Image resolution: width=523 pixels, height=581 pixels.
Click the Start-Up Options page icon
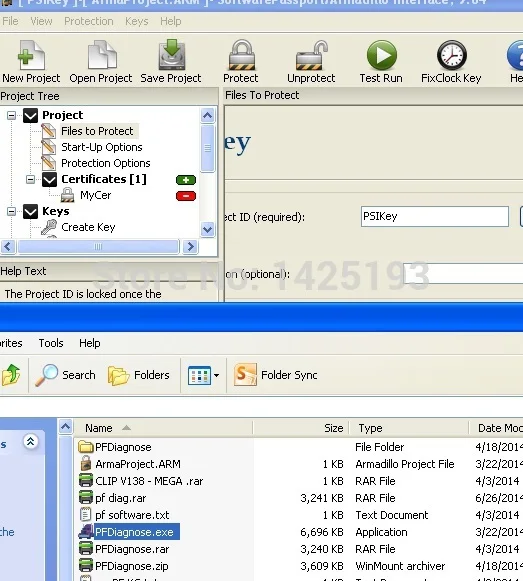49,147
